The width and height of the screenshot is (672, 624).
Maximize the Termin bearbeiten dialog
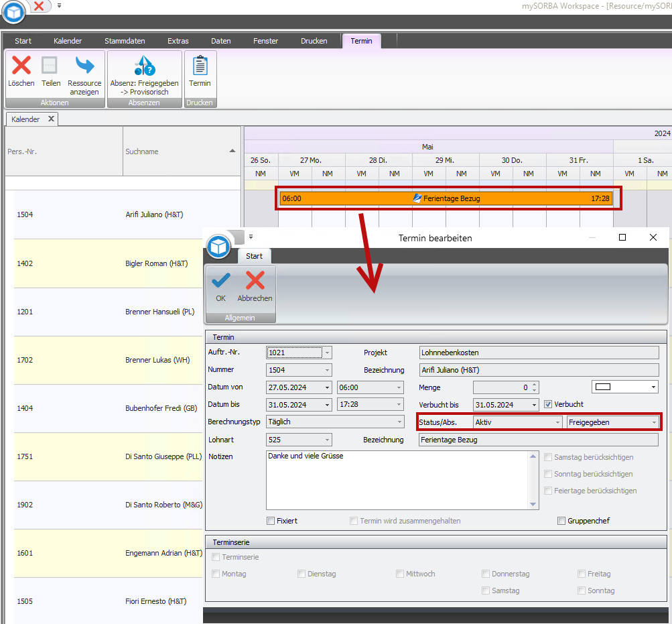(622, 237)
